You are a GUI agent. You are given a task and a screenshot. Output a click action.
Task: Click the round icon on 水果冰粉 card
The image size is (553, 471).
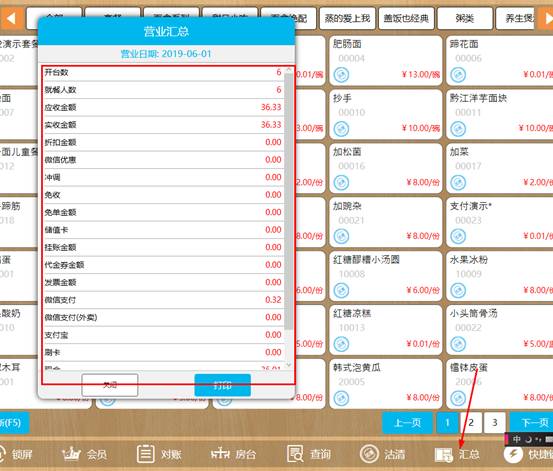tap(458, 290)
